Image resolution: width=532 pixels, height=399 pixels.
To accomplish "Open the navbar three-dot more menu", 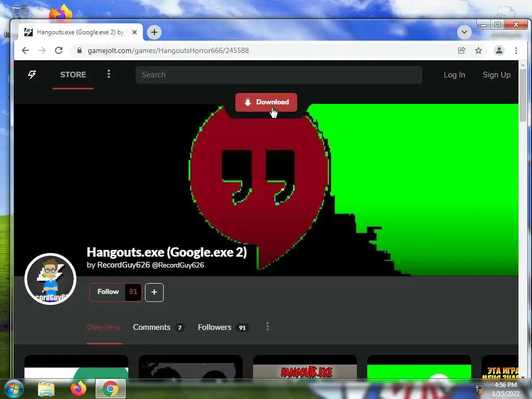I will pyautogui.click(x=109, y=74).
